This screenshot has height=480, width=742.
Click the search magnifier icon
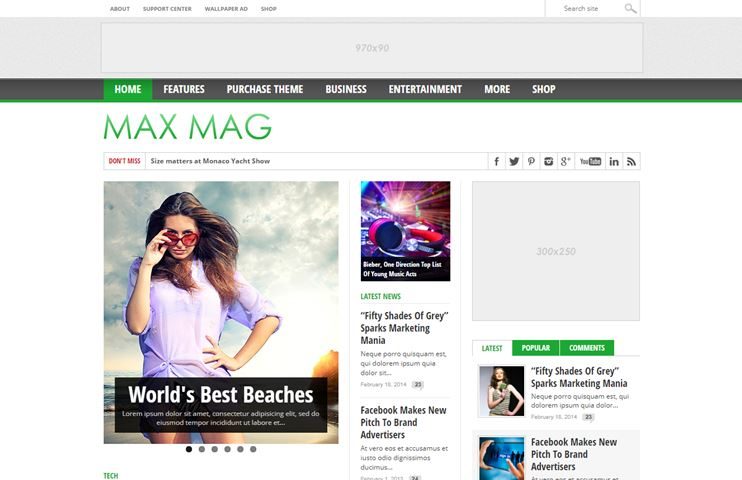[630, 9]
